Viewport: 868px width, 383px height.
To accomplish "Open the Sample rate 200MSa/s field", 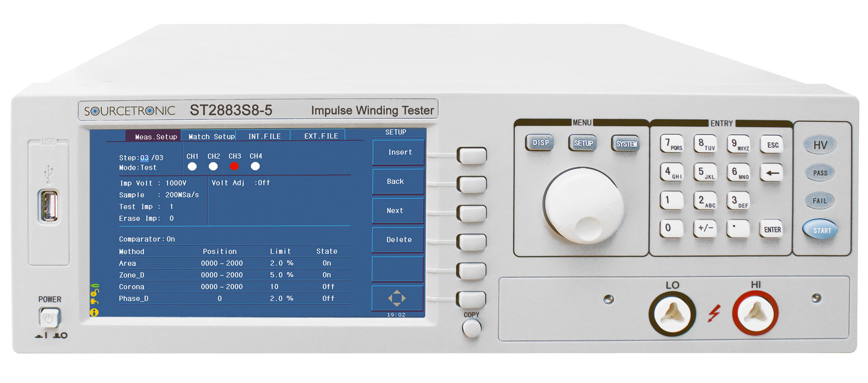I will (182, 195).
